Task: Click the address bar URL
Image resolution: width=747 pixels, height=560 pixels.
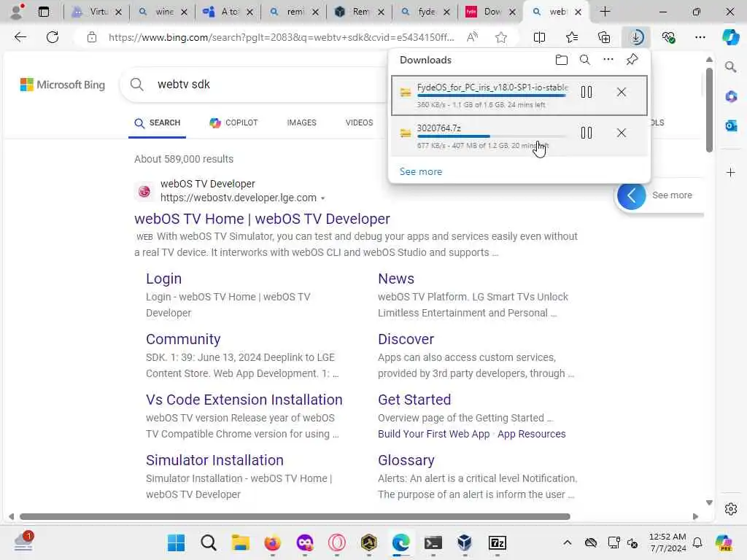Action: pos(281,37)
